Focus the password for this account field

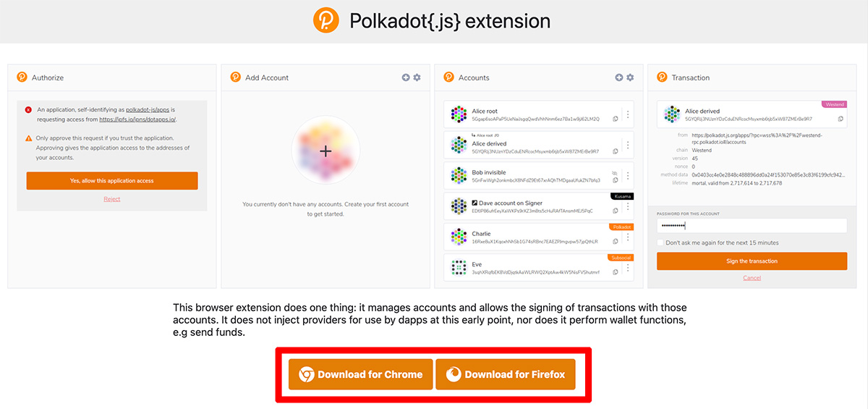coord(752,225)
